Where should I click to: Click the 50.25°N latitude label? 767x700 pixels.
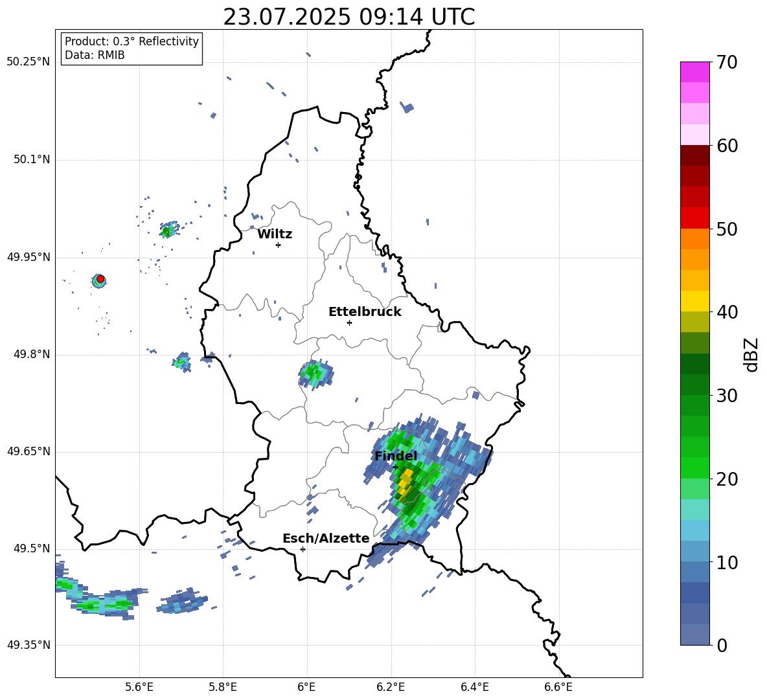coord(29,62)
